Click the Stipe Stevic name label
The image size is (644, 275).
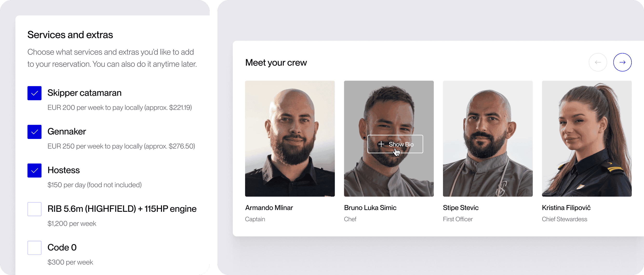click(x=461, y=208)
